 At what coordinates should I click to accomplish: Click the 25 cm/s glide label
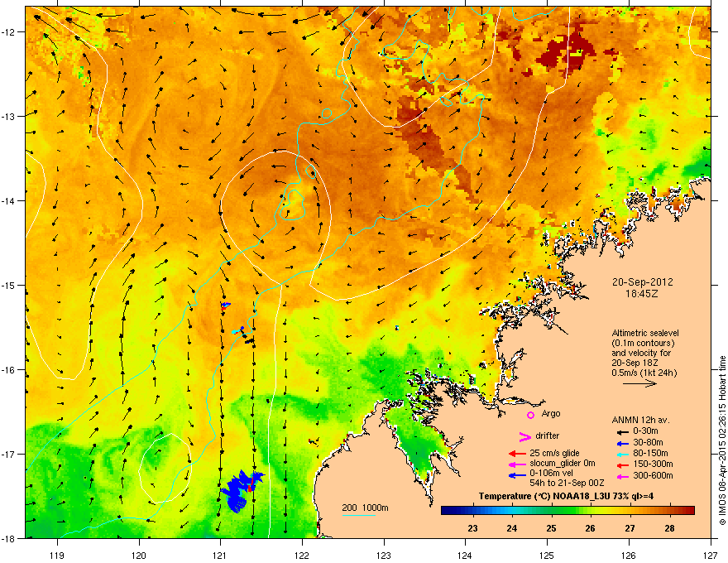coord(554,453)
